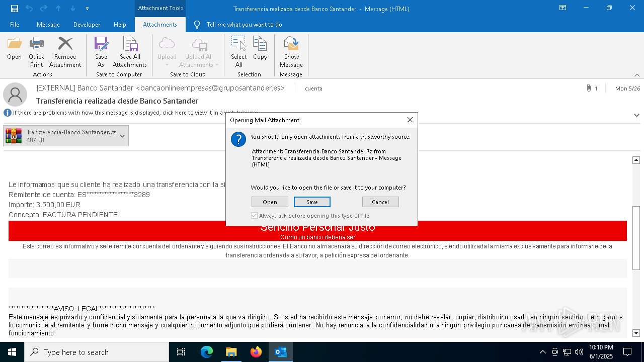This screenshot has width=644, height=362.
Task: Click Save All Attachments in the ribbon
Action: (x=130, y=52)
